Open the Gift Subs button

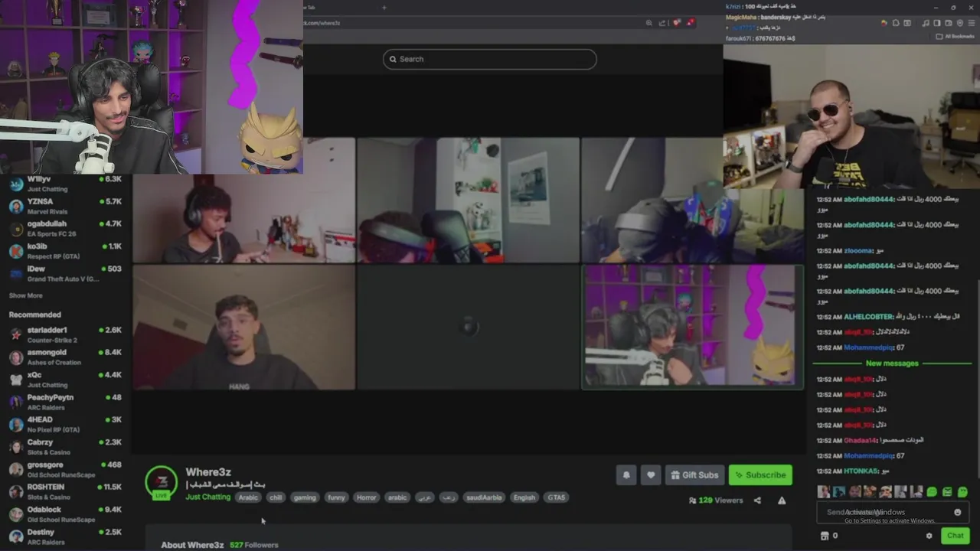coord(694,475)
